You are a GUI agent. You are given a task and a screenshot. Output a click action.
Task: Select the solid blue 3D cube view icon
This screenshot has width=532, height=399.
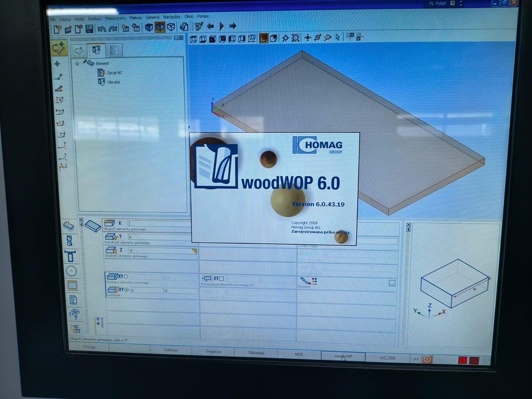coord(149,27)
